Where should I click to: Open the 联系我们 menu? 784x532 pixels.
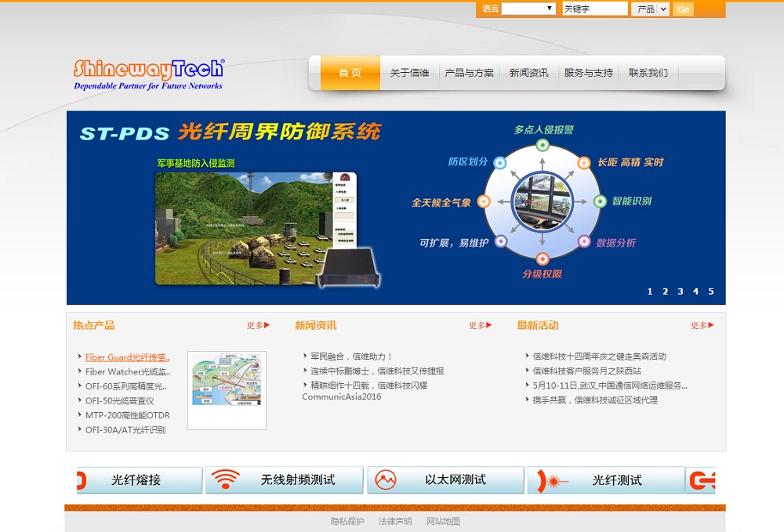point(648,73)
